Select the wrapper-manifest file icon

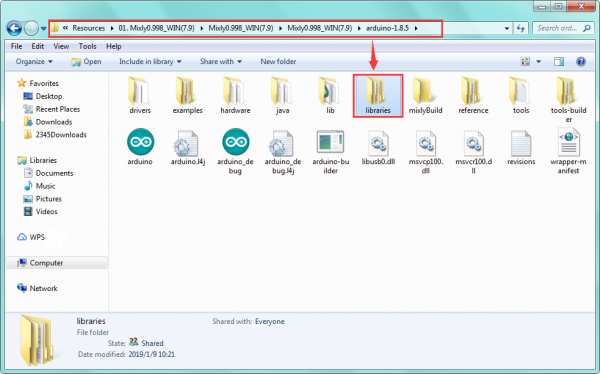point(569,142)
